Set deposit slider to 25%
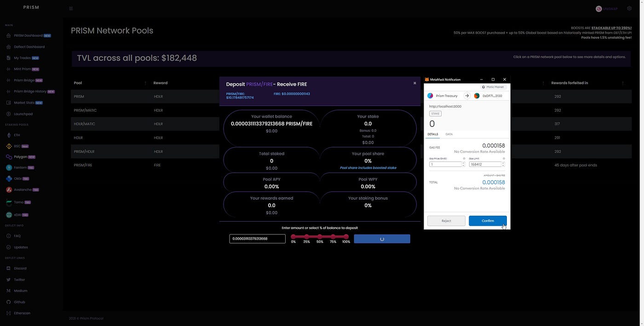This screenshot has width=644, height=326. 306,236
